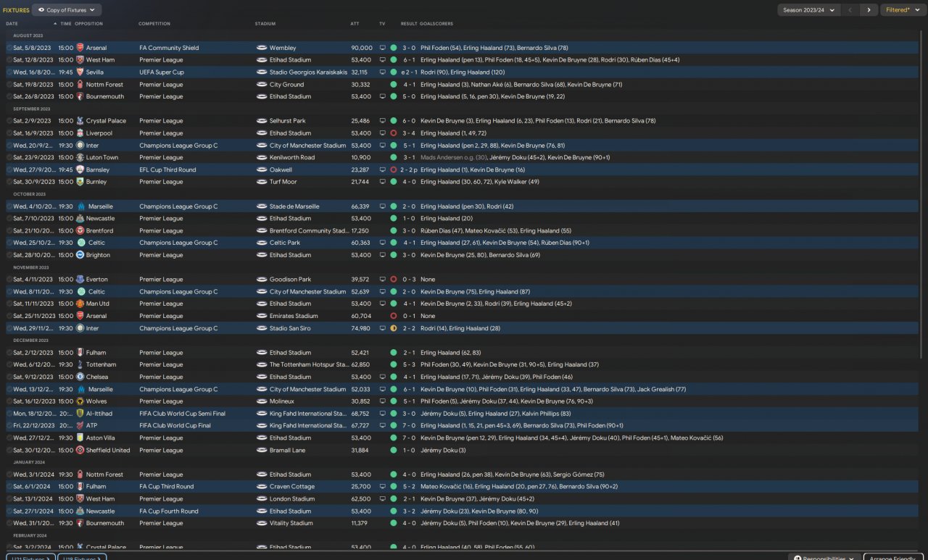The width and height of the screenshot is (928, 560).
Task: Click the Luton Town club badge
Action: point(80,157)
